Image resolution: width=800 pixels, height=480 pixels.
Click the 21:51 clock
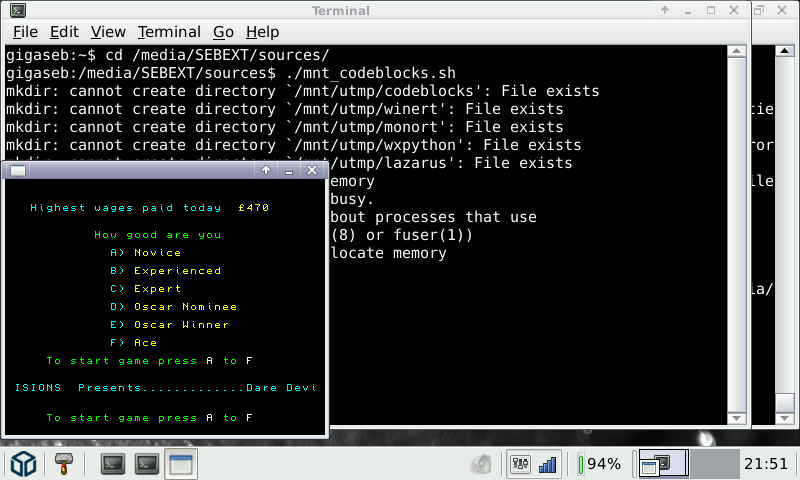(768, 464)
